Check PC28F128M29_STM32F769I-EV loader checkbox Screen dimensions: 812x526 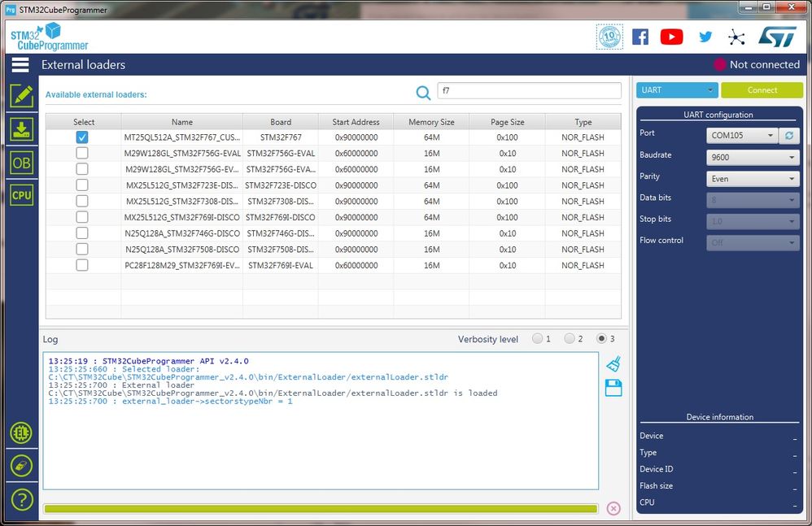click(82, 265)
